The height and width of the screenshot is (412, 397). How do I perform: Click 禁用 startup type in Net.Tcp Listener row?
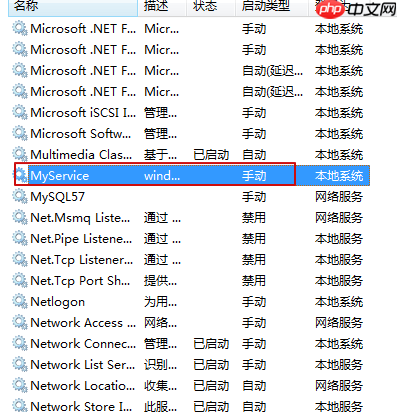254,260
